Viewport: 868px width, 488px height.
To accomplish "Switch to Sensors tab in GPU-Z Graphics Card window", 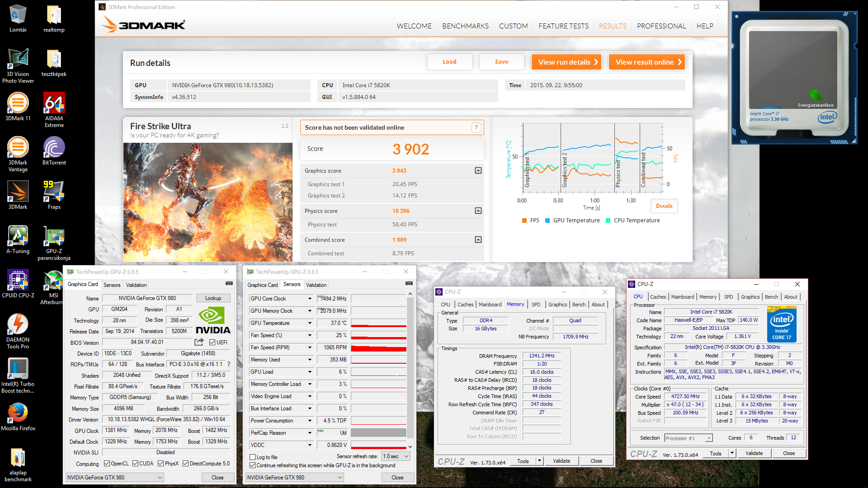I will coord(112,285).
